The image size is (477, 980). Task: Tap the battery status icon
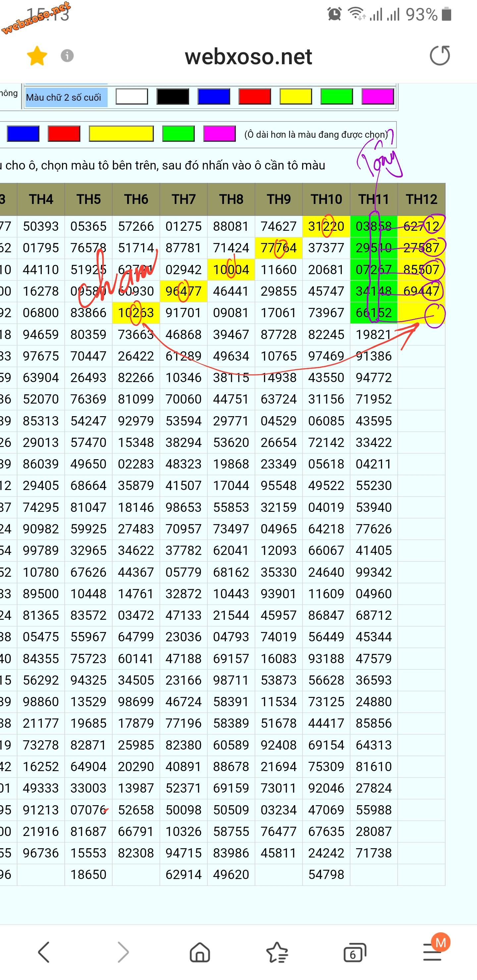pyautogui.click(x=447, y=14)
